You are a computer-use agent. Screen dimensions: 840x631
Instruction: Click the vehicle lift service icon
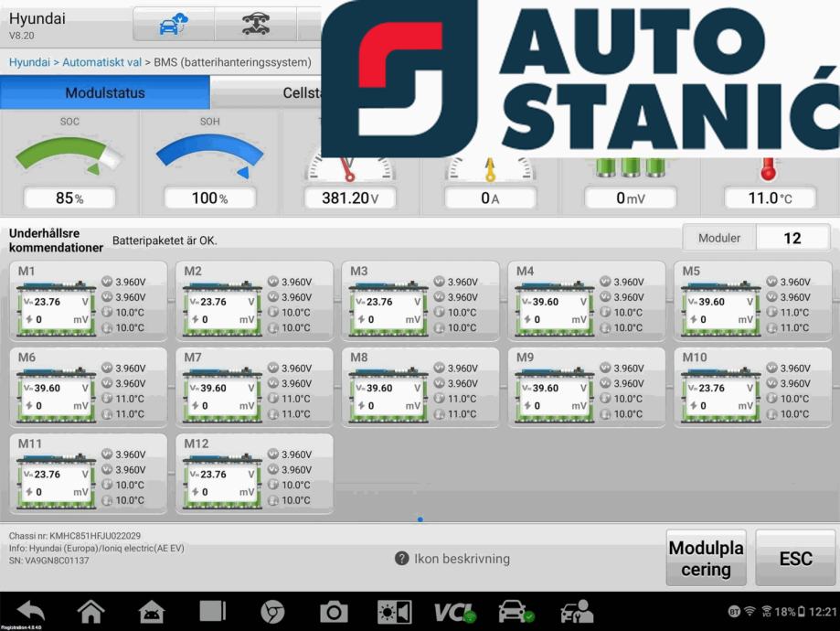tap(256, 24)
